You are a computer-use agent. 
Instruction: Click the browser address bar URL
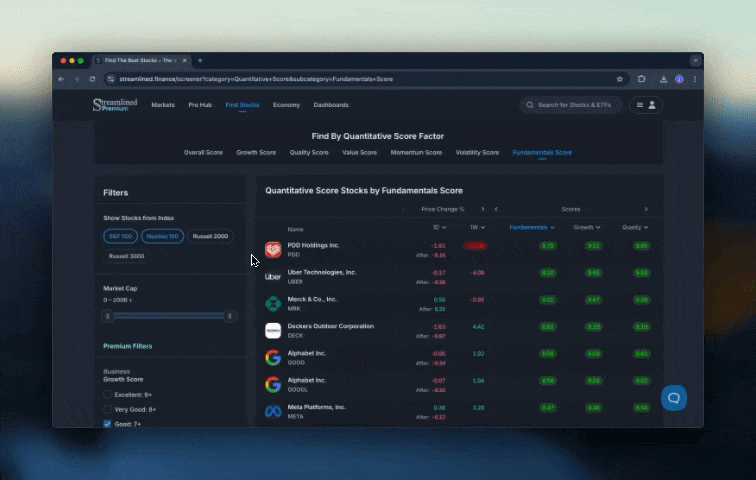[x=256, y=79]
